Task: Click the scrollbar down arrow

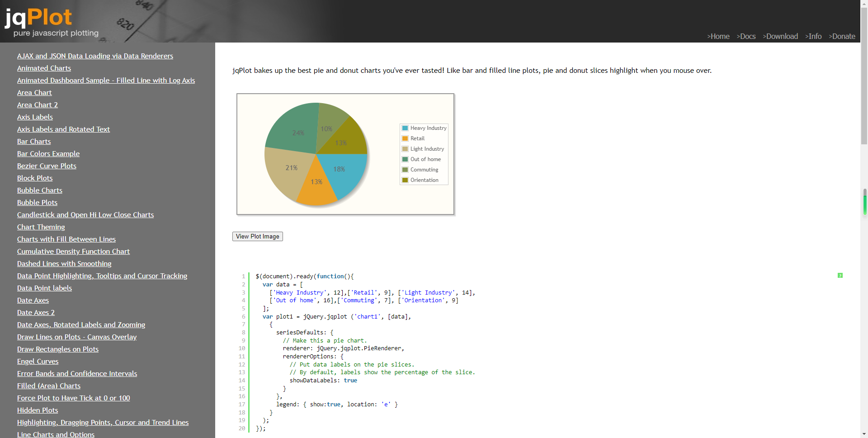Action: (864, 434)
